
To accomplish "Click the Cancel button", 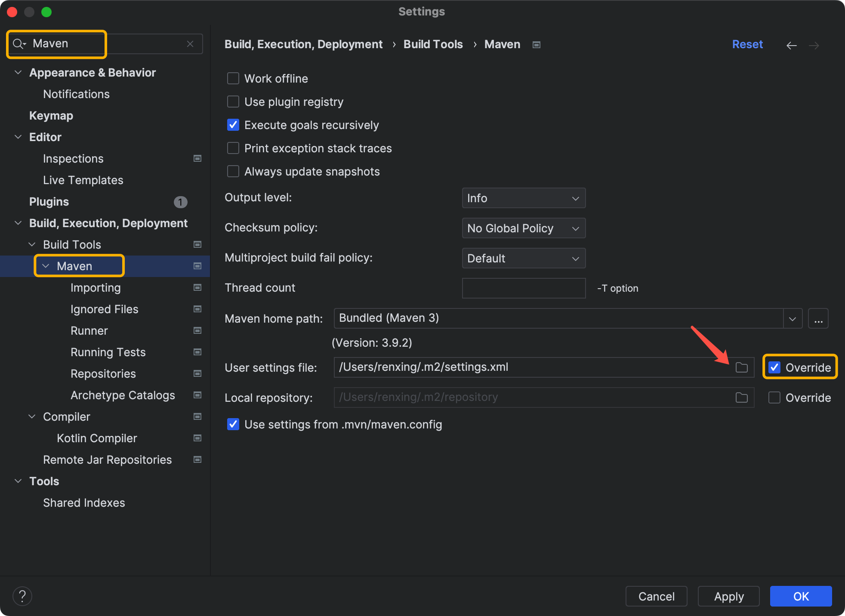I will click(656, 596).
